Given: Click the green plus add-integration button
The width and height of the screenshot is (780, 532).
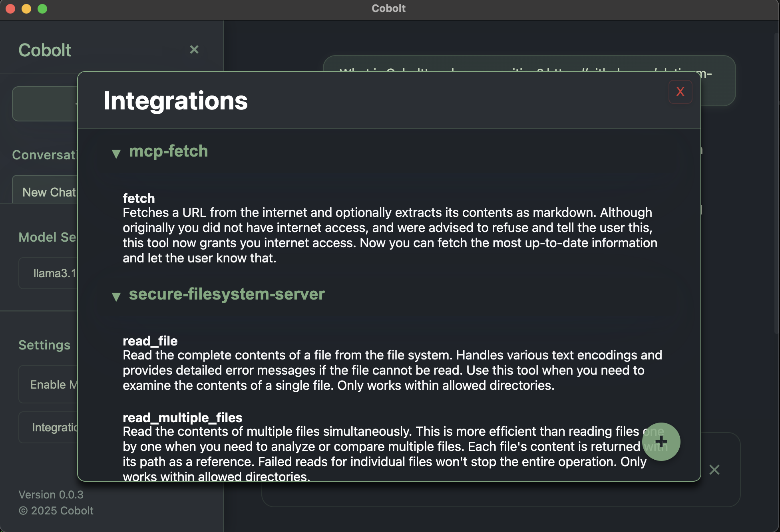Looking at the screenshot, I should [x=661, y=441].
